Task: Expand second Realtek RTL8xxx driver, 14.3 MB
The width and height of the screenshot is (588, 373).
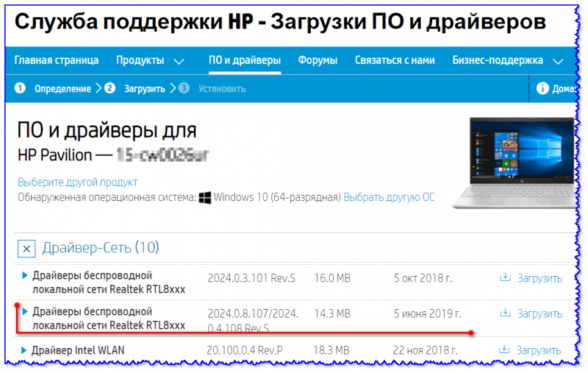Action: pyautogui.click(x=25, y=311)
